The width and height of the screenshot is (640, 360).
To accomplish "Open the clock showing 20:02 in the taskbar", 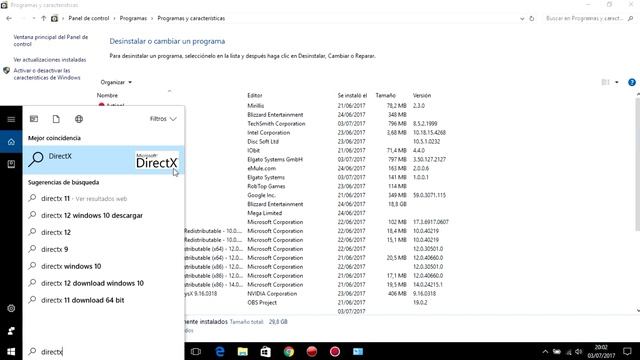I will click(601, 351).
